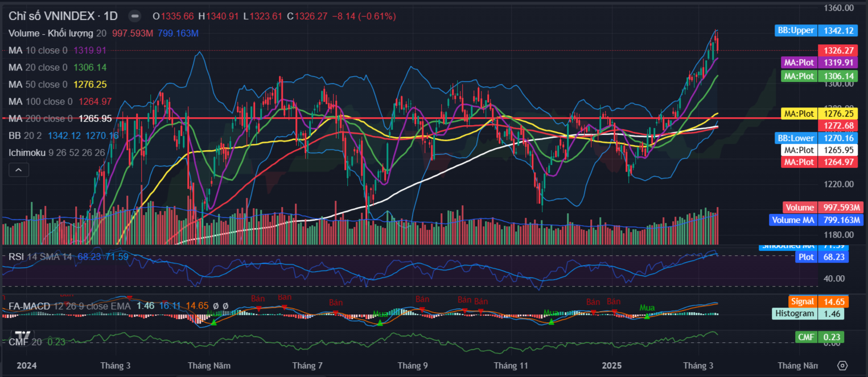Click the 1326.27 current price label
Viewport: 868px width, 377px height.
click(x=832, y=50)
